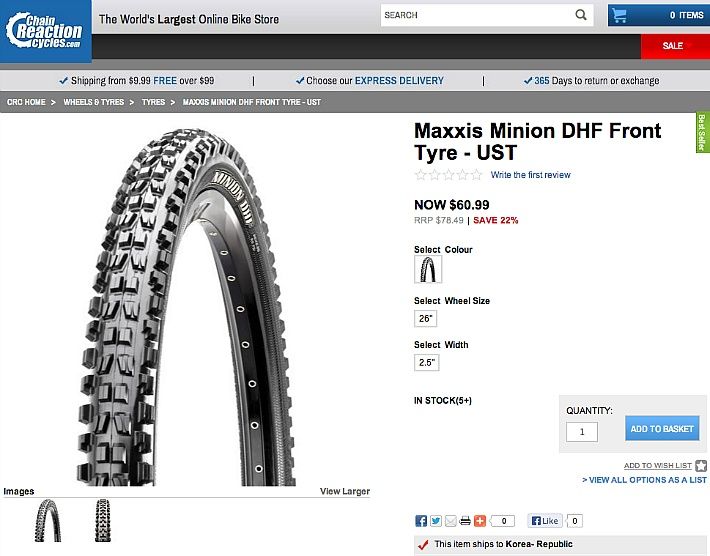The width and height of the screenshot is (710, 556).
Task: Open the orange plus share icon
Action: 480,521
